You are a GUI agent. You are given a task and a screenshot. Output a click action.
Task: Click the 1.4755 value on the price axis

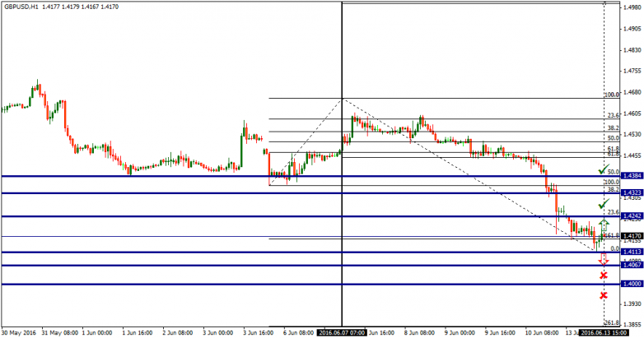coord(632,71)
